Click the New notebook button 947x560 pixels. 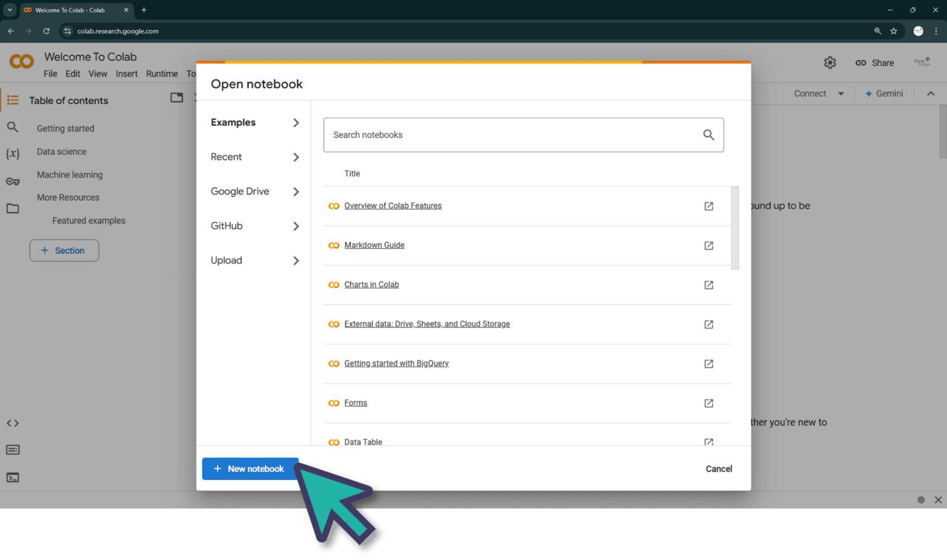(x=250, y=469)
